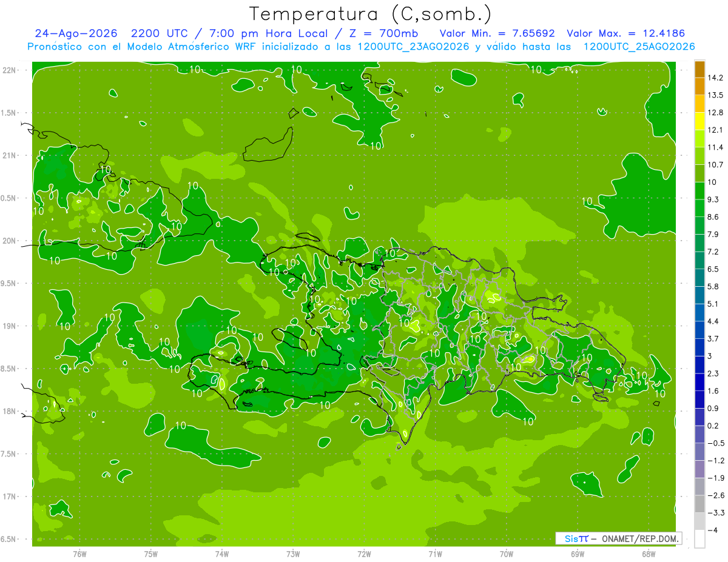Click the legend swatch between 9.3 and 10
The height and width of the screenshot is (562, 728).
(x=699, y=190)
